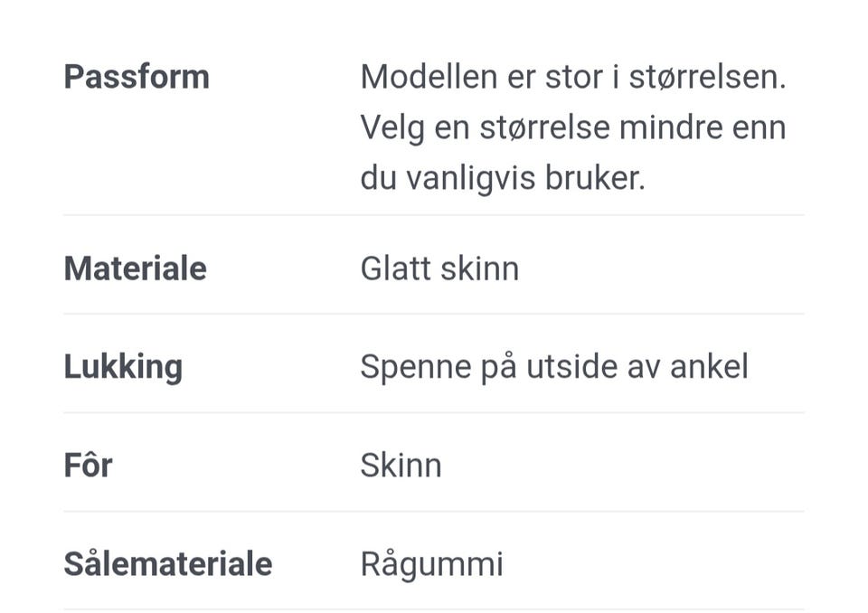The width and height of the screenshot is (868, 613).
Task: Tap the Fôr label
Action: tap(88, 466)
